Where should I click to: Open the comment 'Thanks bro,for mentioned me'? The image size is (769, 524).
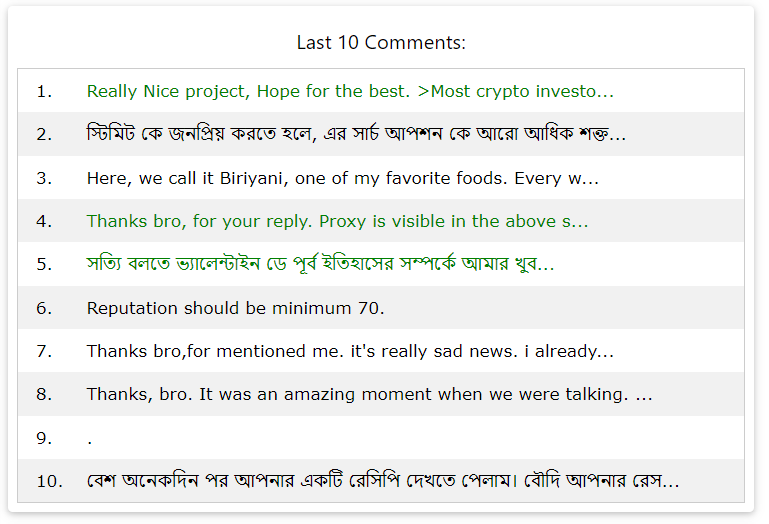point(350,351)
